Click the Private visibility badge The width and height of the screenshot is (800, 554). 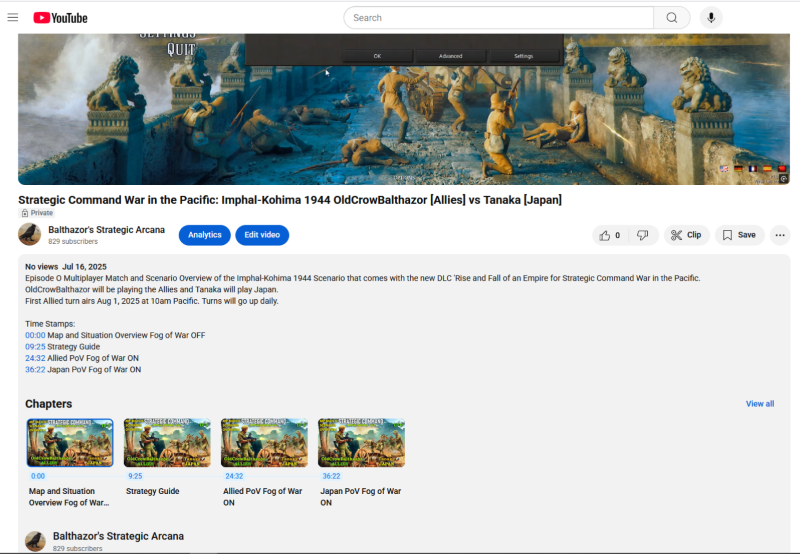[x=37, y=213]
